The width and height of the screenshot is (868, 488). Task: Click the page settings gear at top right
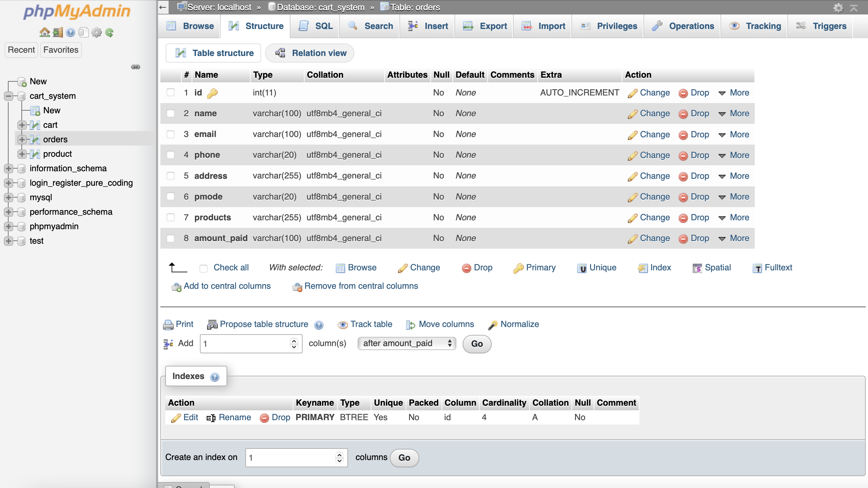pyautogui.click(x=838, y=8)
